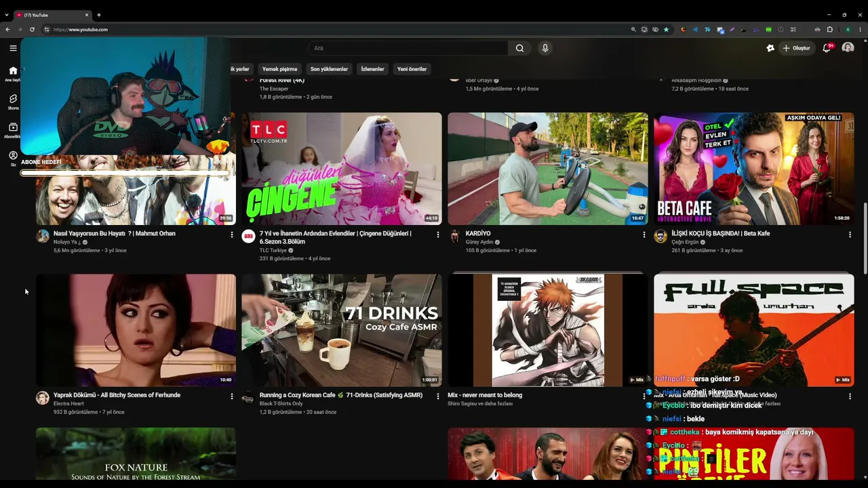Open the Noluyo Ya channel avatar

pos(43,236)
